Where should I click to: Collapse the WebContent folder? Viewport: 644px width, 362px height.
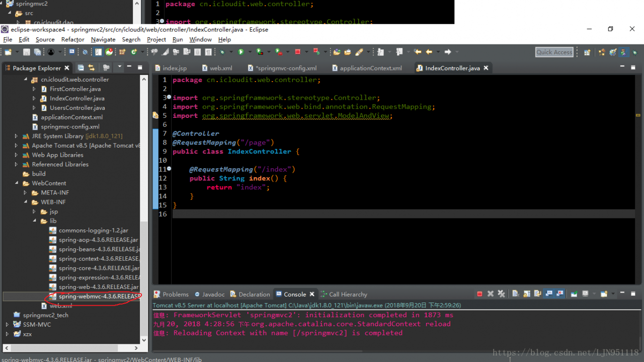[16, 183]
